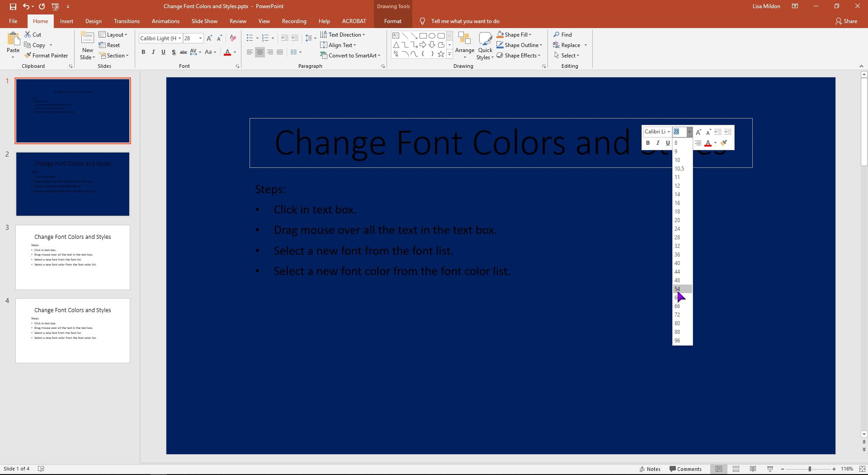868x475 pixels.
Task: Click the line spacing icon
Action: 309,38
